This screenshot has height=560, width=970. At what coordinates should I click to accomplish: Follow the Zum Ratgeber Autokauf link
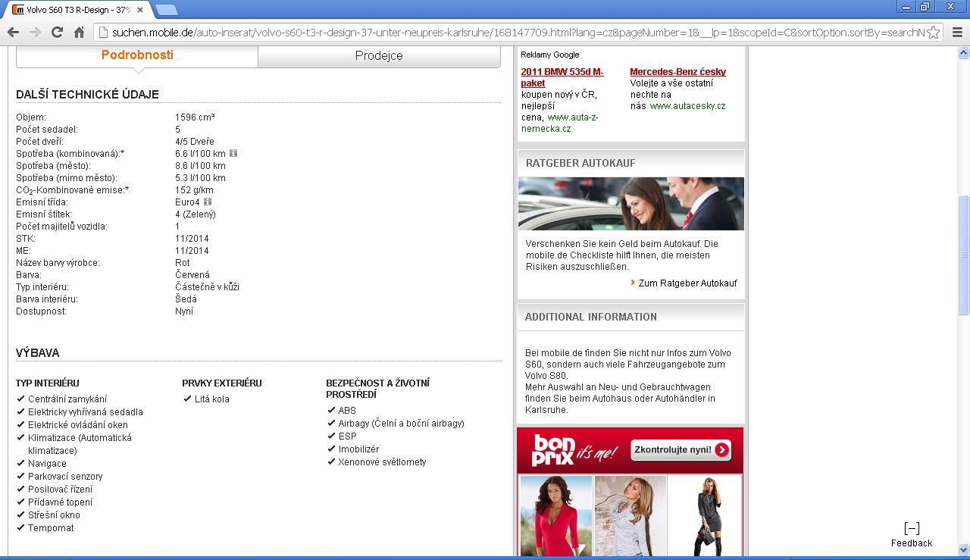687,283
